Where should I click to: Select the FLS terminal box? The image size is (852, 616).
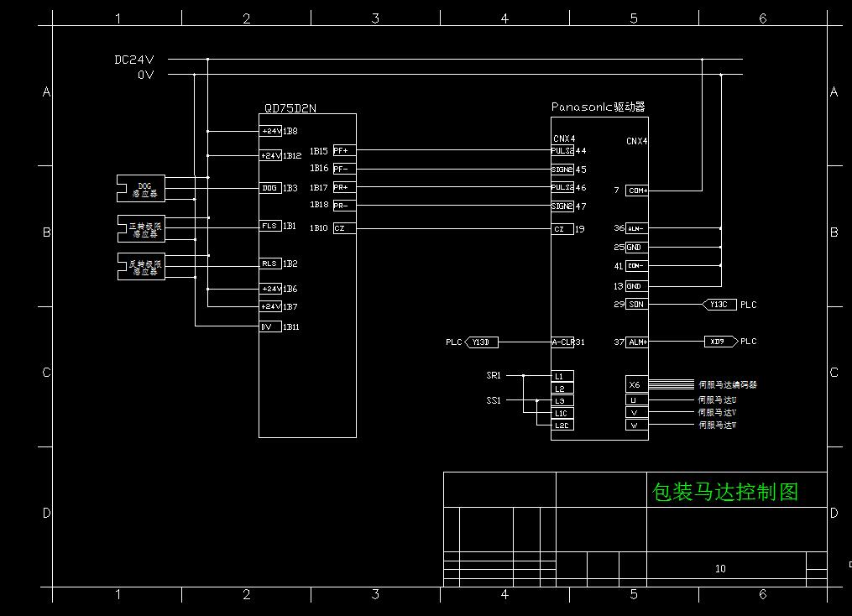(x=270, y=226)
